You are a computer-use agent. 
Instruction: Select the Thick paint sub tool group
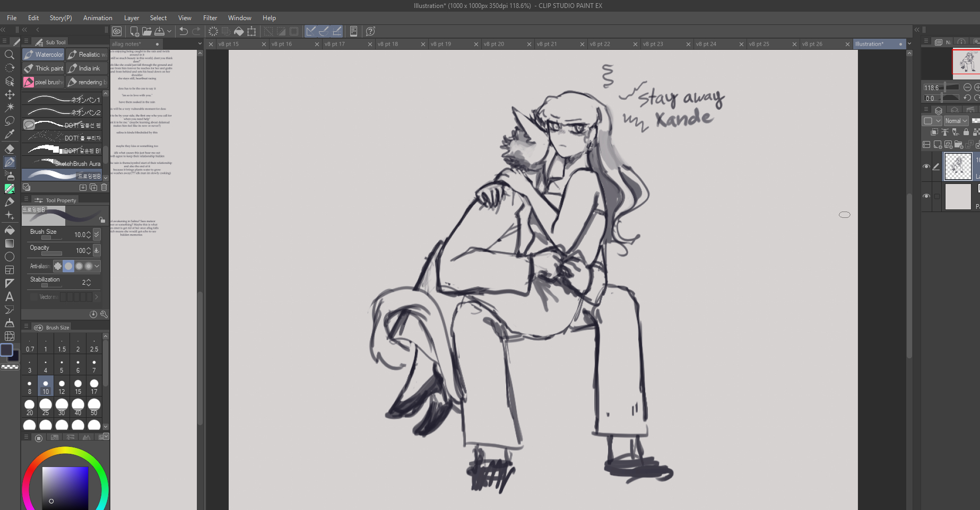tap(44, 68)
